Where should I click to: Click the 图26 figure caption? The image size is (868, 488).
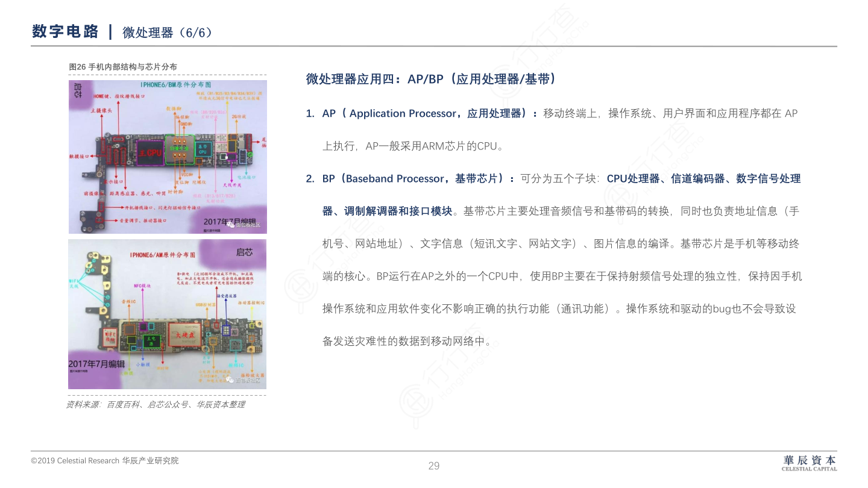point(123,67)
